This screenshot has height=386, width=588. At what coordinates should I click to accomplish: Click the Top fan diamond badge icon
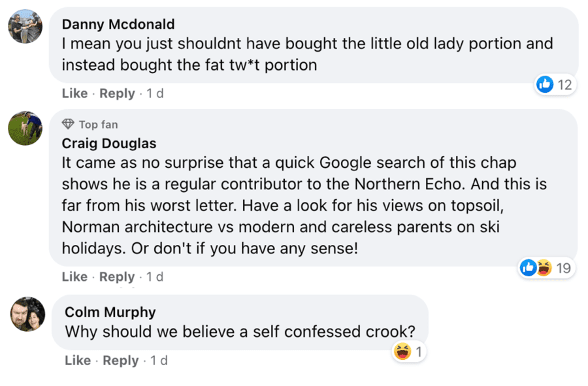pos(68,124)
